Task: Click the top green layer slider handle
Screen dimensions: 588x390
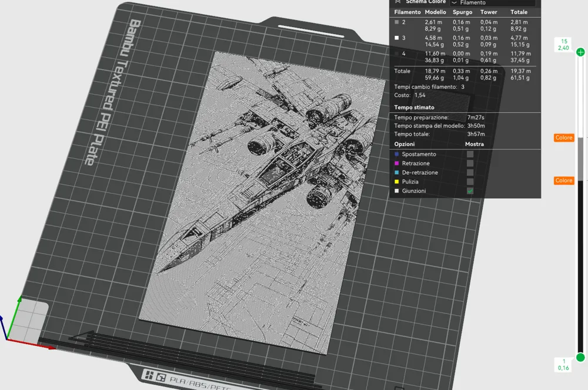Action: pyautogui.click(x=580, y=52)
